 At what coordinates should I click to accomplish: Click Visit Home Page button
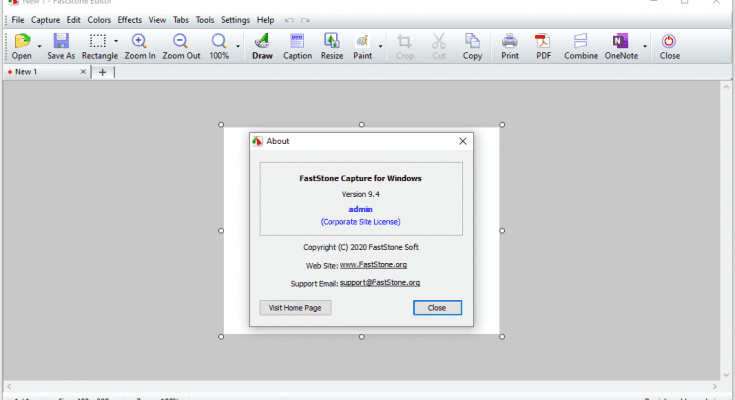click(x=295, y=308)
